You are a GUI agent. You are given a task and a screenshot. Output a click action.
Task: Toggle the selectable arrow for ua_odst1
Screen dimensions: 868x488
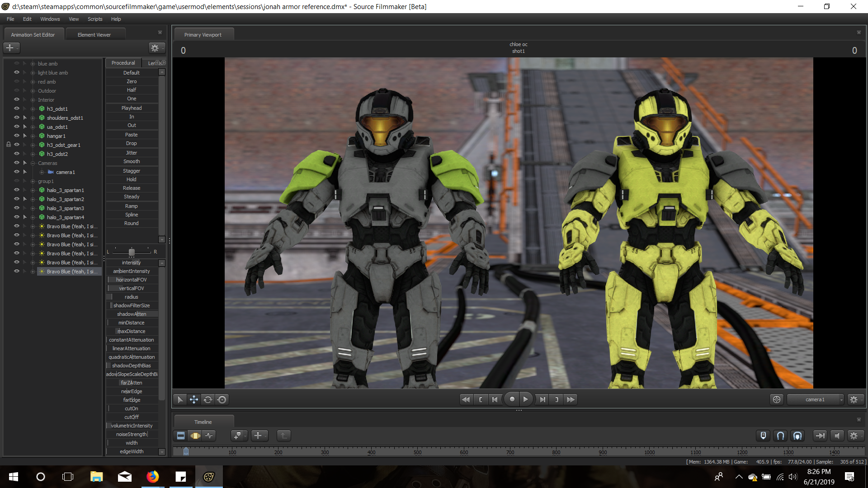click(25, 127)
